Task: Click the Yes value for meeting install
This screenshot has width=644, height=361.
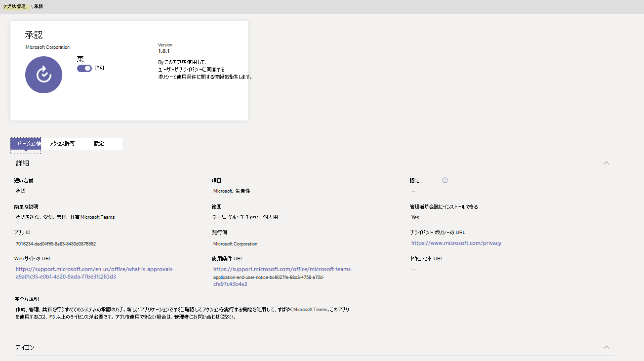Action: point(415,217)
